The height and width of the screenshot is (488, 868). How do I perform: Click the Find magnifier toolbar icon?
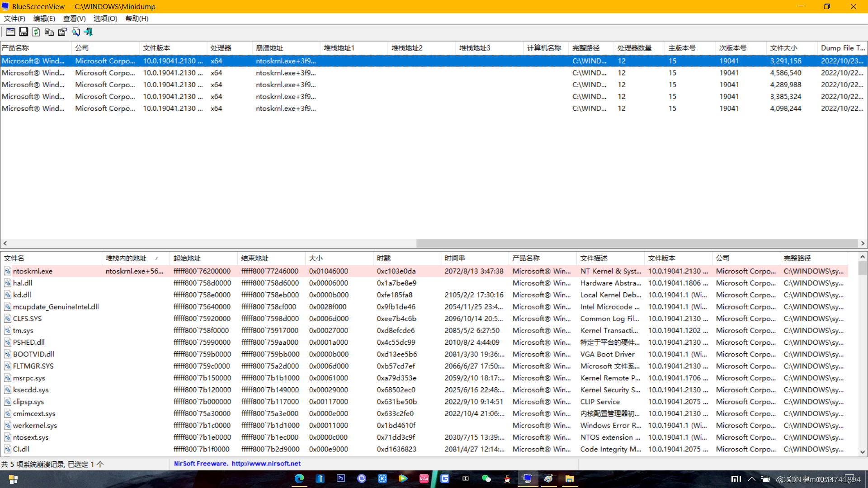[x=75, y=32]
